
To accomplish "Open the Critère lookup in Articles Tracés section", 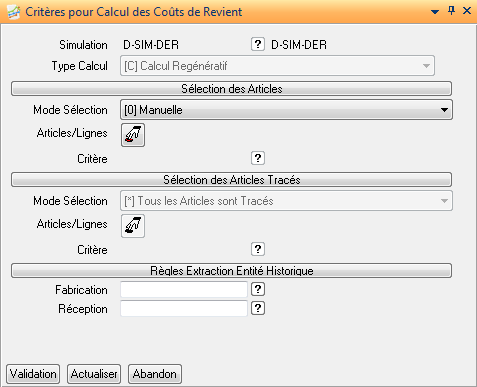I will point(258,249).
